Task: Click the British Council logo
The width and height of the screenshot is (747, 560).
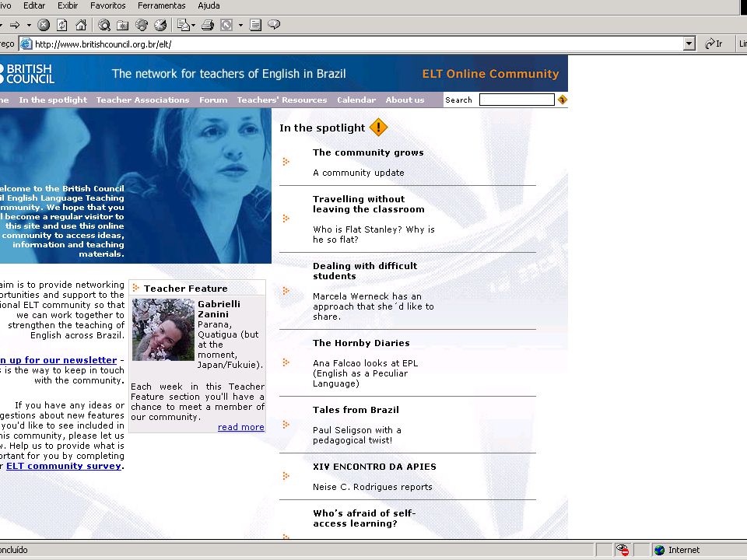Action: click(x=27, y=74)
